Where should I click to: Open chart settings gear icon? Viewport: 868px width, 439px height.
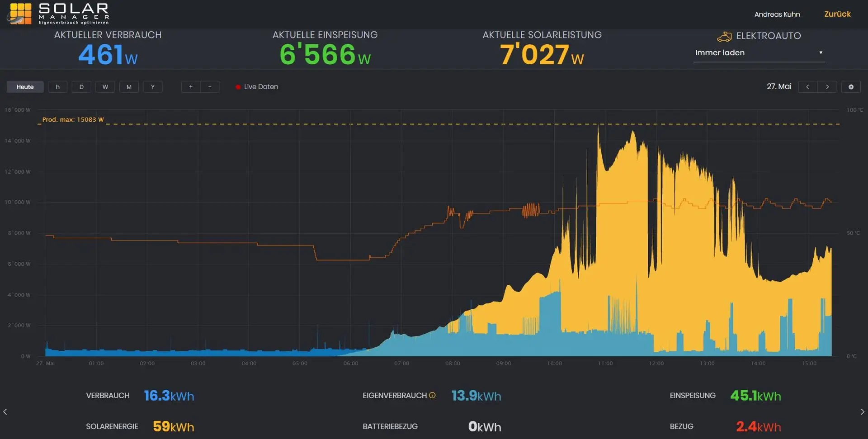pos(851,87)
